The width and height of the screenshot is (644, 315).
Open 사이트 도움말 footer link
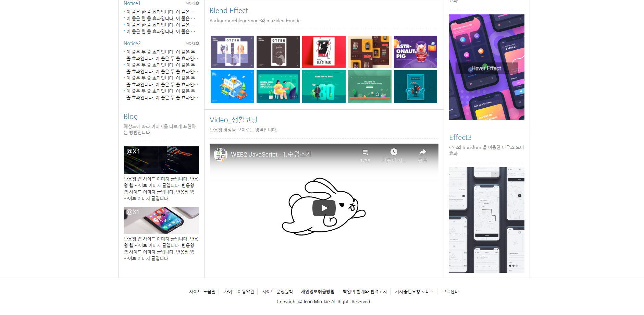tap(202, 292)
